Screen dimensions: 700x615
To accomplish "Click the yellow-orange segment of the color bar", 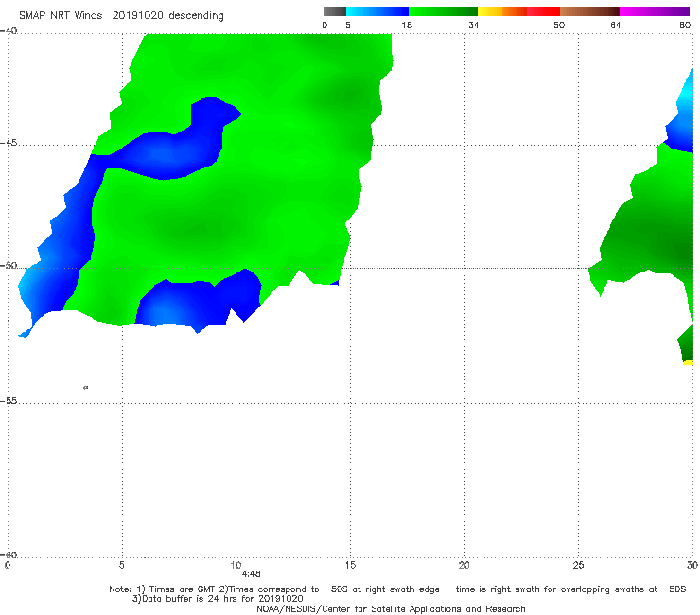I will (x=502, y=11).
